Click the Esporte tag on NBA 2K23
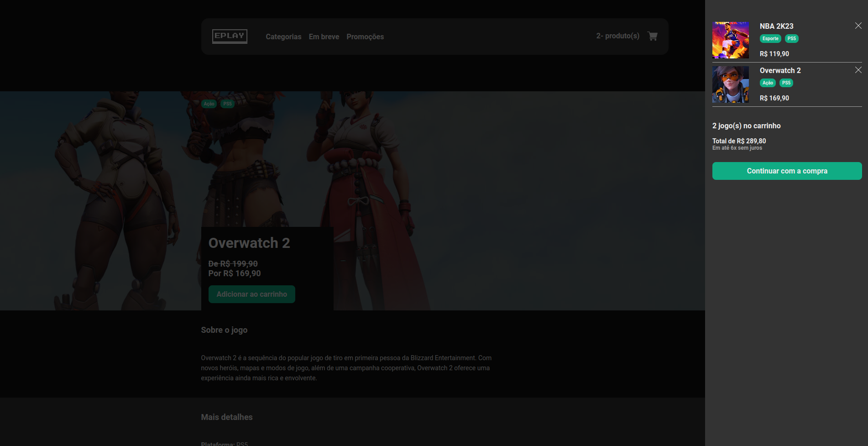This screenshot has height=446, width=868. click(770, 39)
